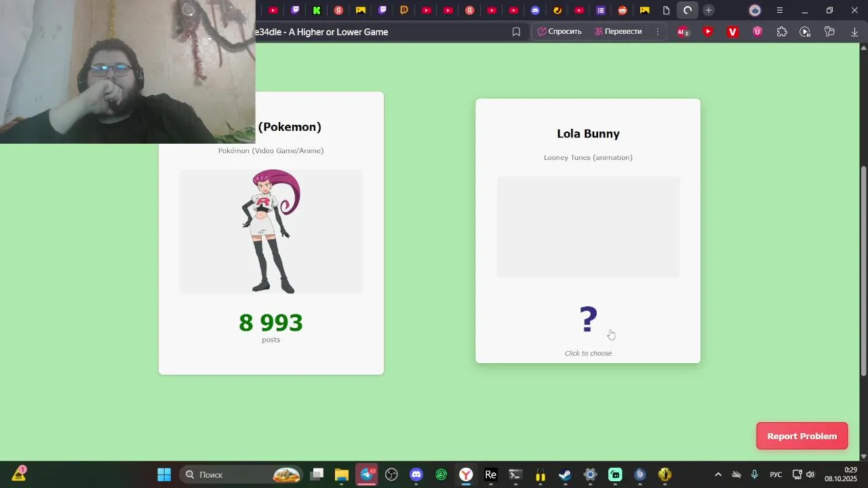The image size is (868, 488).
Task: Show hidden system tray icons chevron
Action: click(x=718, y=474)
